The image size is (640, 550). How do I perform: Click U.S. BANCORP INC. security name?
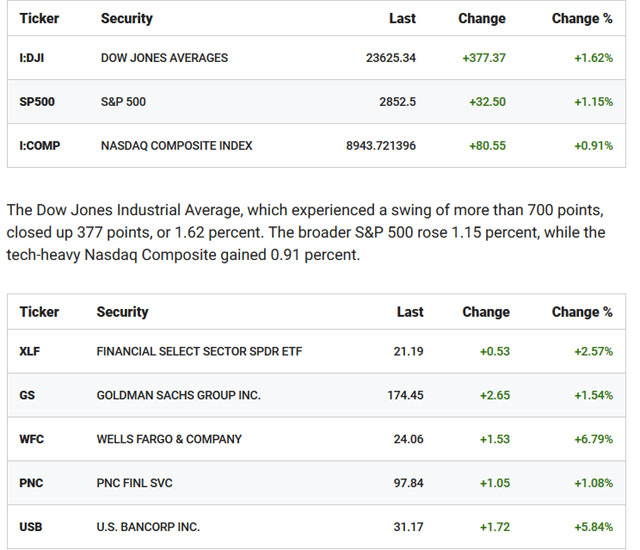tap(148, 526)
